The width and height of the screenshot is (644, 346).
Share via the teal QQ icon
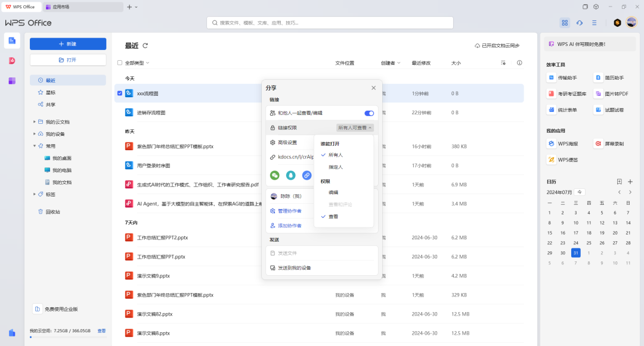[291, 176]
